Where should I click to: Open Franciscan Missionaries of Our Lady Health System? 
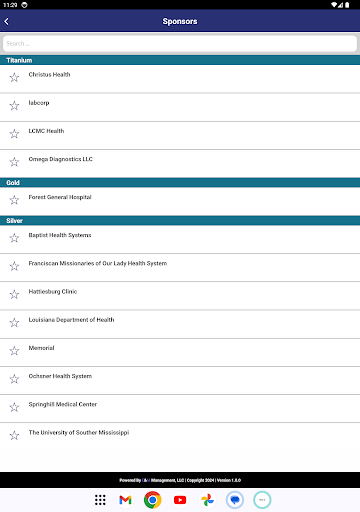[180, 268]
